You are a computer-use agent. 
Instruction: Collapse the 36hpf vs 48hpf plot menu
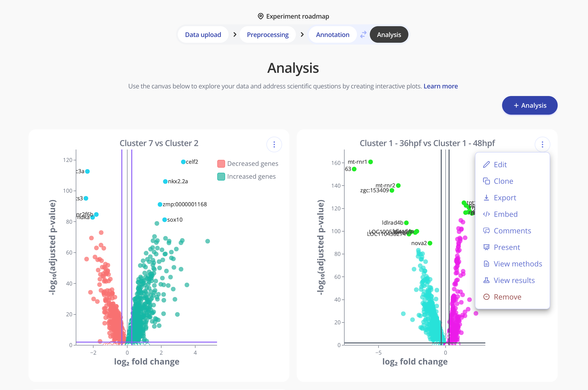(542, 144)
